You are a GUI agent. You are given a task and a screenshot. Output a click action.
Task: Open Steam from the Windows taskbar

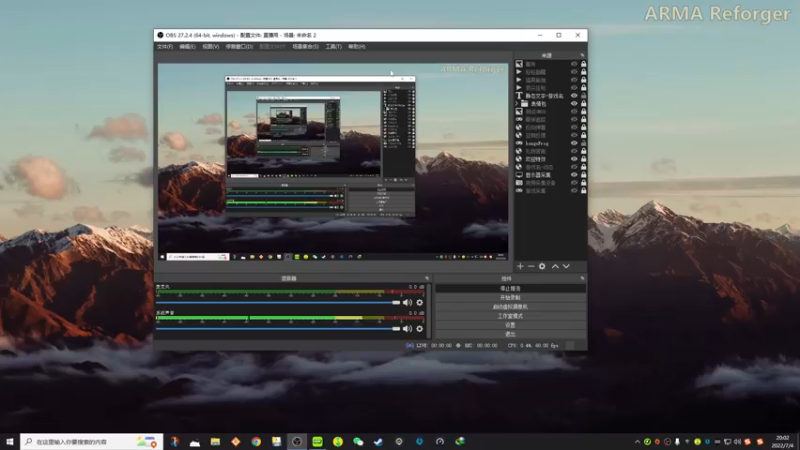(379, 441)
